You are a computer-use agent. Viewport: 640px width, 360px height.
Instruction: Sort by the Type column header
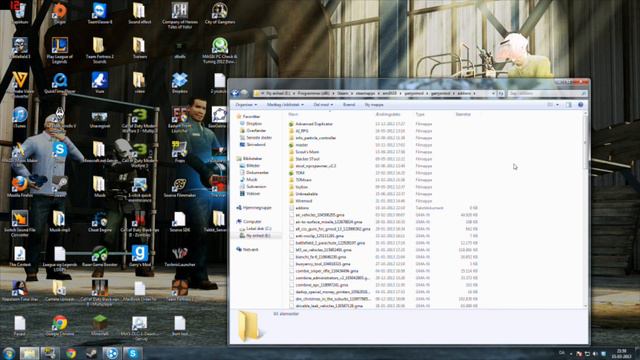click(420, 114)
